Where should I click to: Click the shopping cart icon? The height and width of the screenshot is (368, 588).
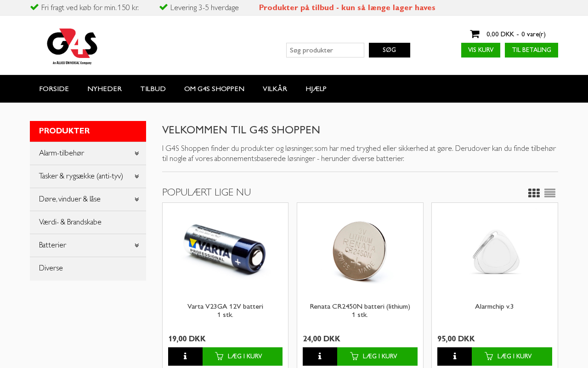coord(475,34)
